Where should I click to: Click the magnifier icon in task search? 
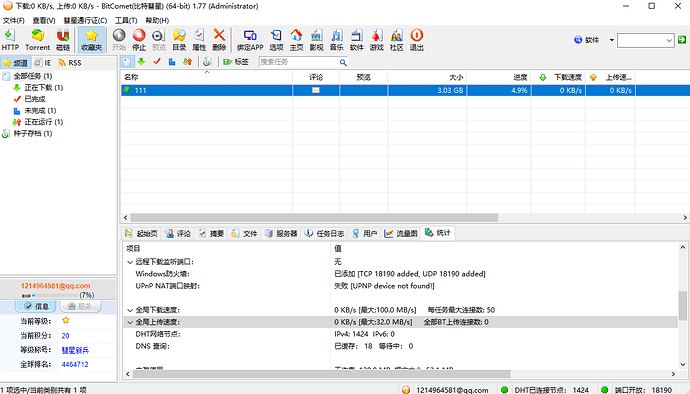coord(343,63)
